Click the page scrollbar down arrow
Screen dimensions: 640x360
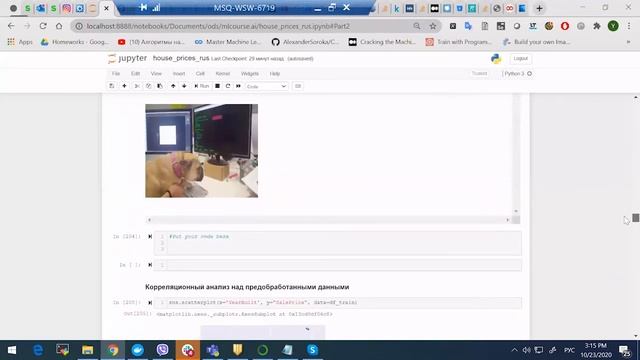click(x=636, y=336)
